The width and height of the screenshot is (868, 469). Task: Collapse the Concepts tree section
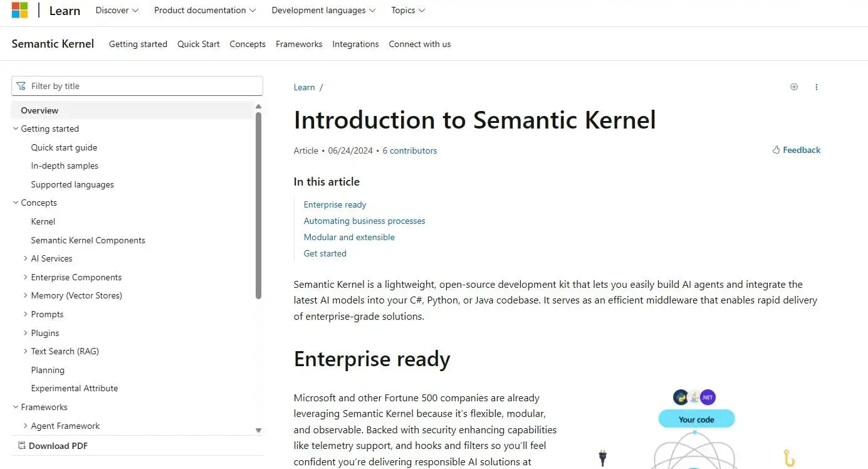16,203
